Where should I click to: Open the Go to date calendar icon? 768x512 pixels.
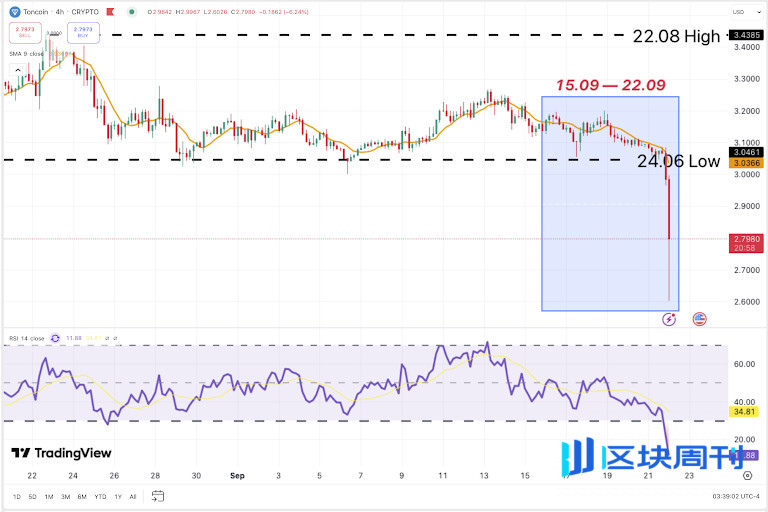[x=157, y=496]
